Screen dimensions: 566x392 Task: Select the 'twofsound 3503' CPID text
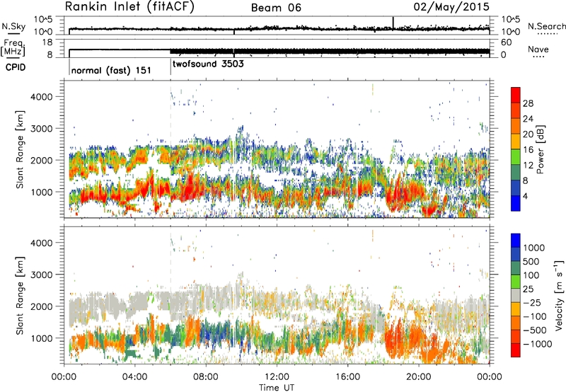(208, 64)
